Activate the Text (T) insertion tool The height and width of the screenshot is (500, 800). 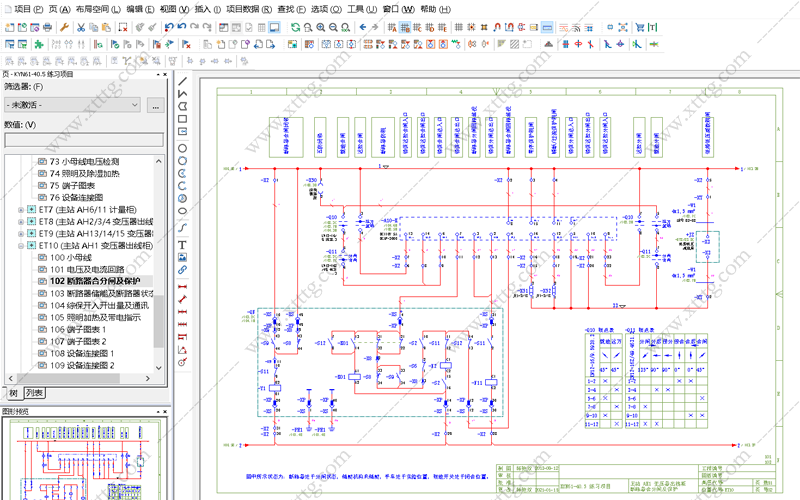182,244
